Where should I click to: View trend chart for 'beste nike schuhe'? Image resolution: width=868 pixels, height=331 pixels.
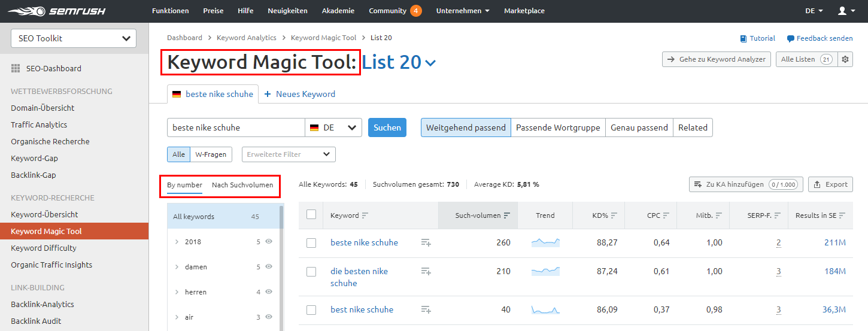click(545, 242)
